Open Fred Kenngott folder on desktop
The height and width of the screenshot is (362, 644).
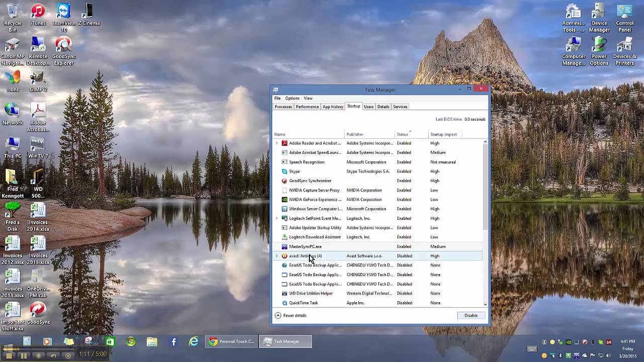pyautogui.click(x=13, y=184)
